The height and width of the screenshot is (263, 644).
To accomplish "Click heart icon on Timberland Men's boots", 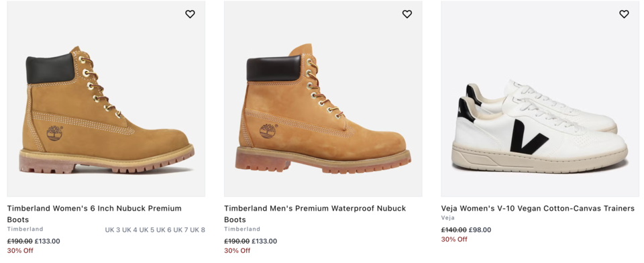I will coord(407,14).
